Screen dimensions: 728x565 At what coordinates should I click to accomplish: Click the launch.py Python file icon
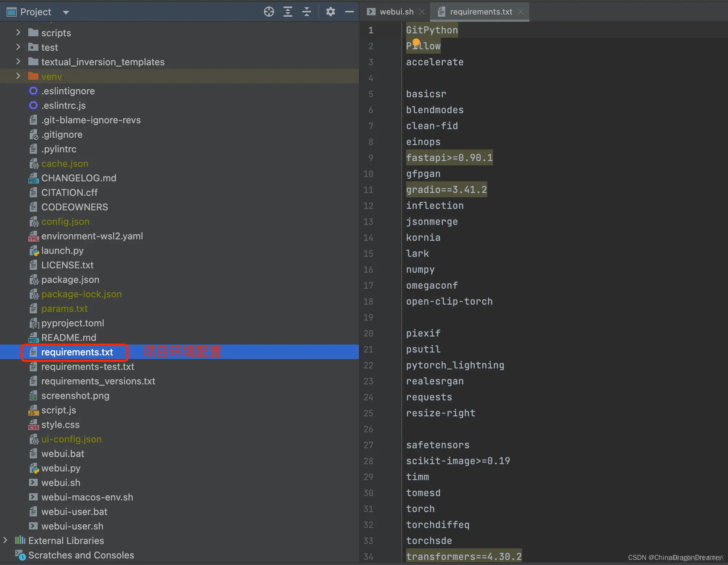tap(34, 251)
